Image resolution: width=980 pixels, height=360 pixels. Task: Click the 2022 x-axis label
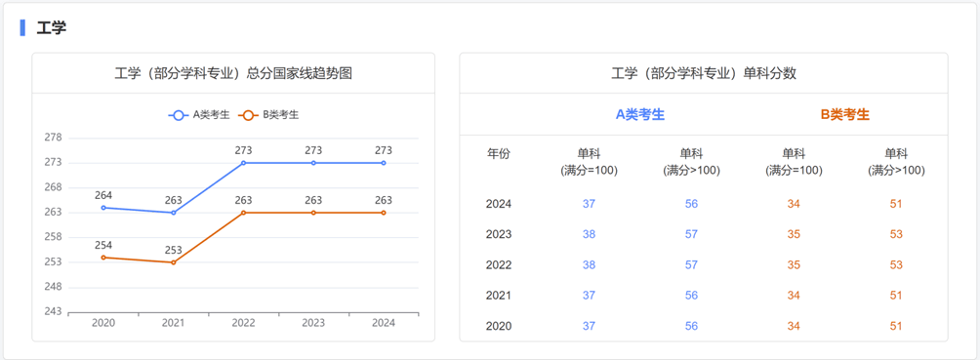tap(243, 323)
